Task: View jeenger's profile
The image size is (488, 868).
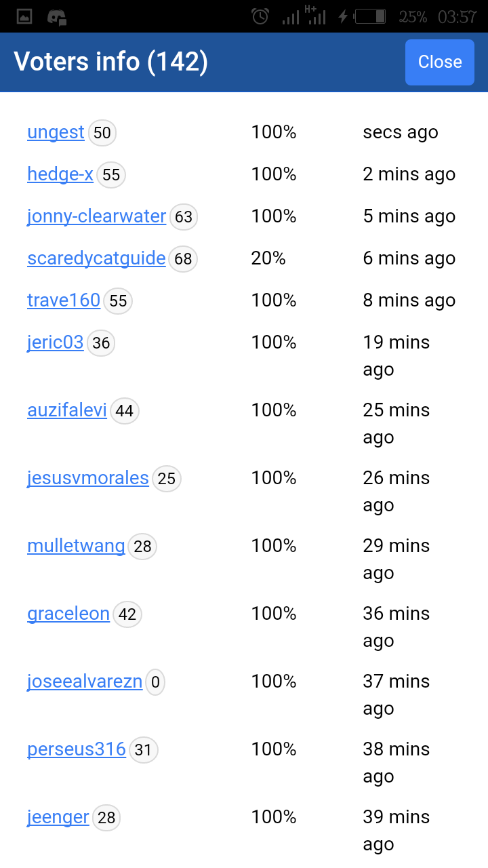Action: (x=58, y=817)
